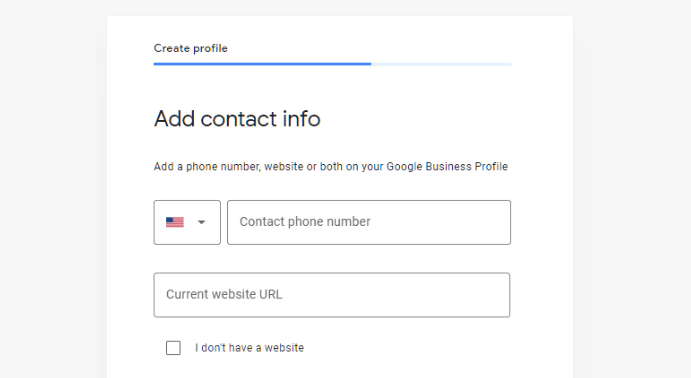Click the United States flag icon
The width and height of the screenshot is (691, 378).
(x=175, y=222)
